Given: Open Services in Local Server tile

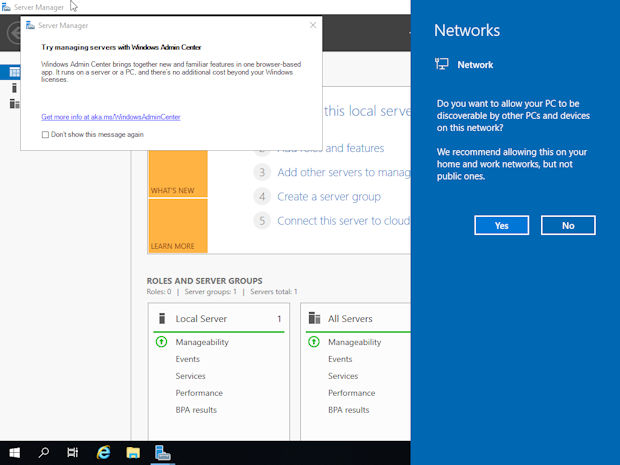Looking at the screenshot, I should pyautogui.click(x=190, y=376).
